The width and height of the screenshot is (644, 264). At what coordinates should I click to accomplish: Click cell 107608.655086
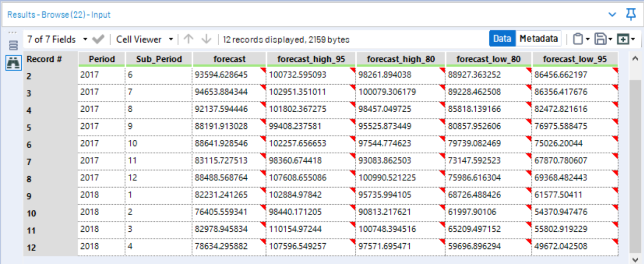311,178
